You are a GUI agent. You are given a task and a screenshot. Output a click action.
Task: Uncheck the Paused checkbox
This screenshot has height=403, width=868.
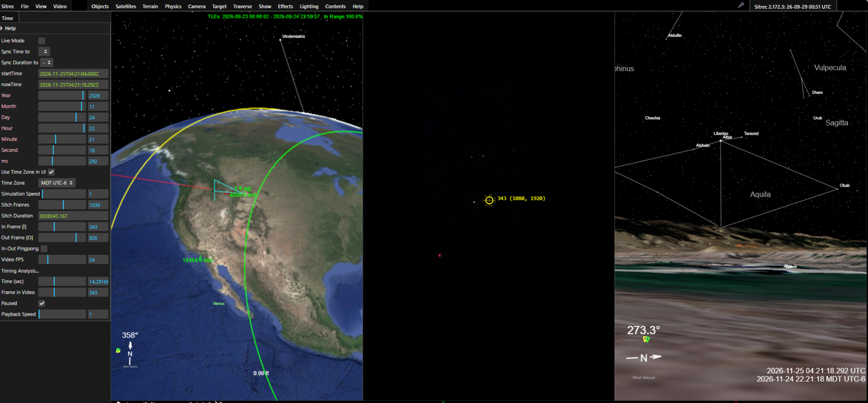pyautogui.click(x=42, y=303)
